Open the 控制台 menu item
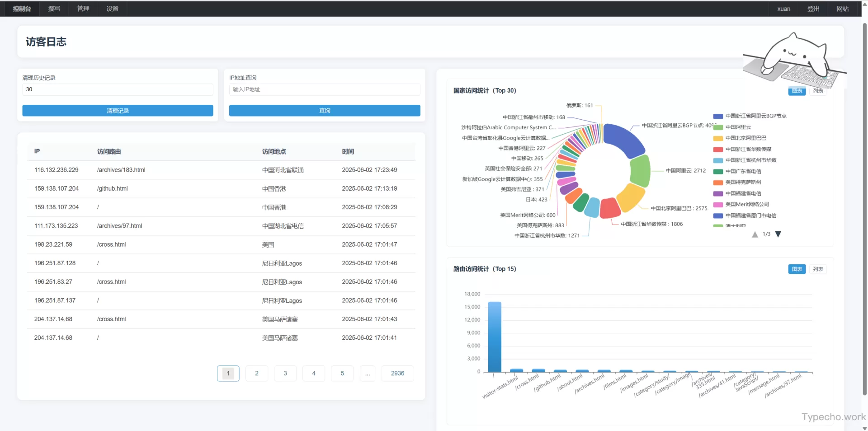868x431 pixels. [x=22, y=9]
